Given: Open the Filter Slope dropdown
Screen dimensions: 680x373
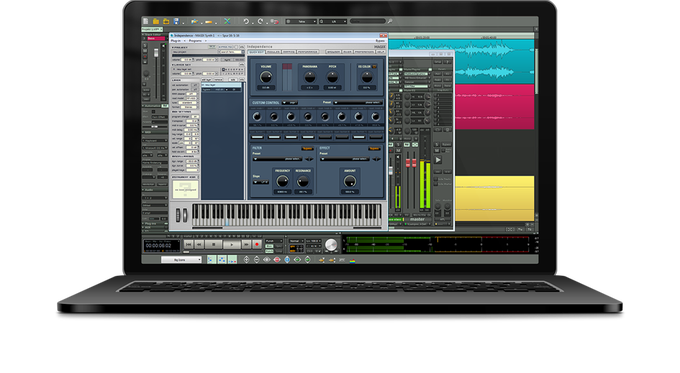Looking at the screenshot, I should 261,182.
